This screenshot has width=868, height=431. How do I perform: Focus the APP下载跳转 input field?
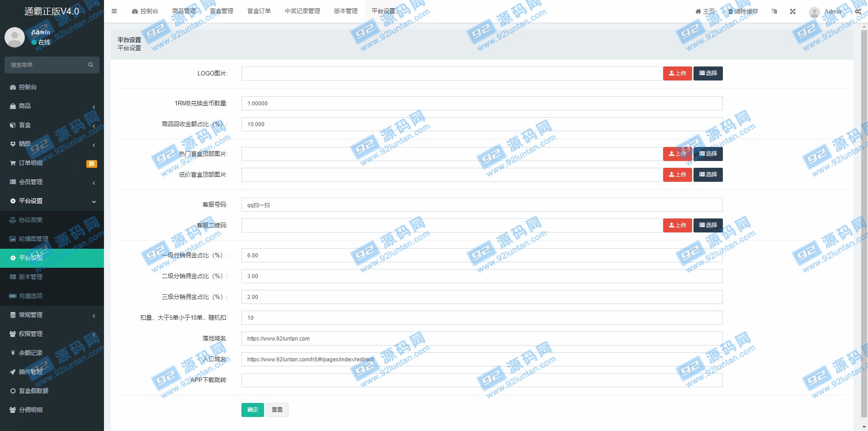(482, 380)
